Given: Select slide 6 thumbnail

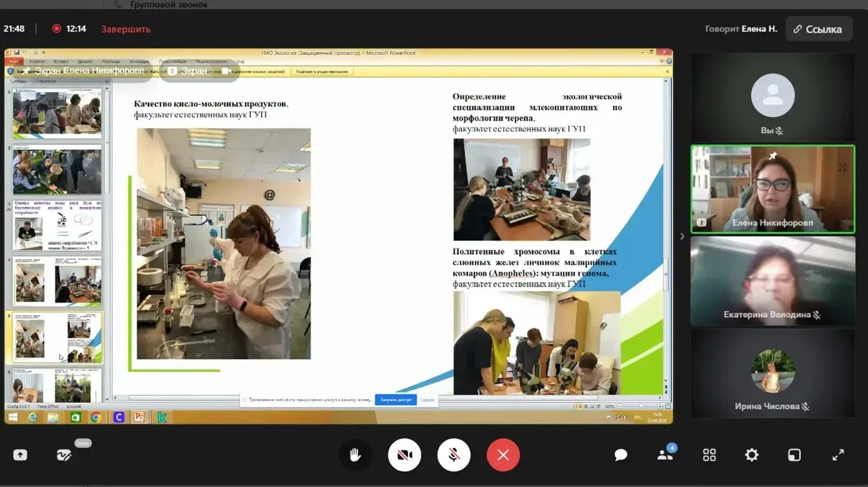Looking at the screenshot, I should [x=57, y=385].
